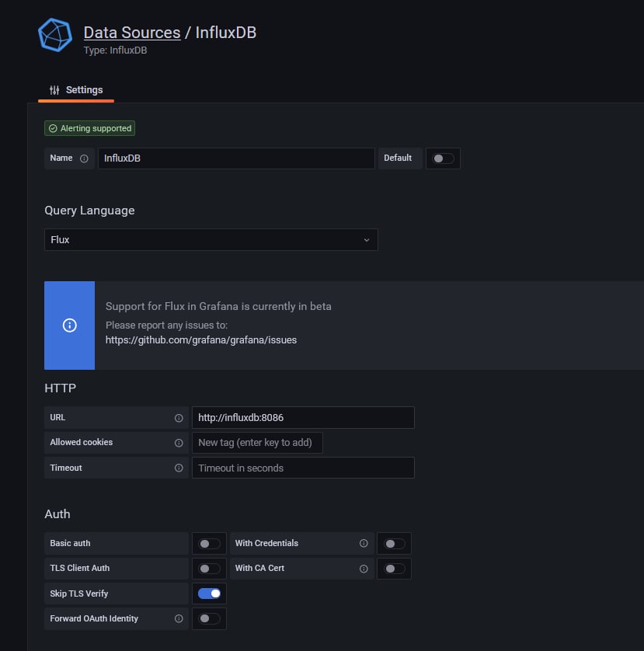Click the info icon beside With CA Cert
Viewport: 644px width, 651px height.
(364, 569)
